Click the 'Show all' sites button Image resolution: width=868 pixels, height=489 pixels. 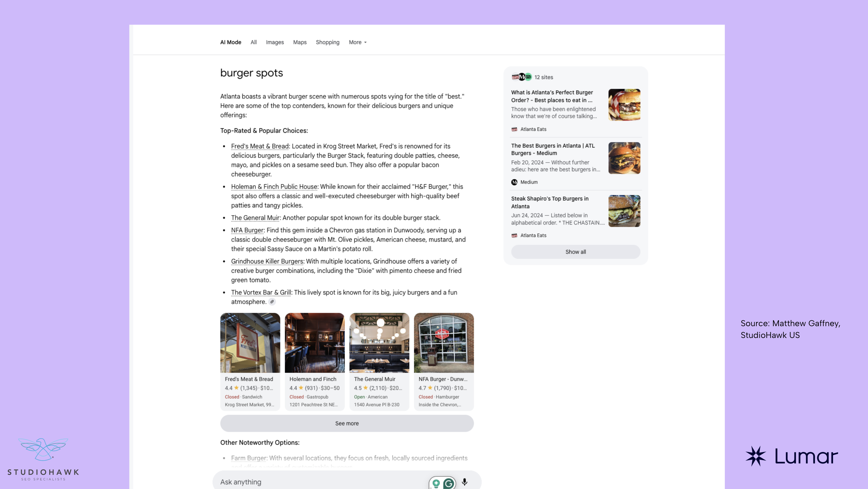pyautogui.click(x=575, y=252)
